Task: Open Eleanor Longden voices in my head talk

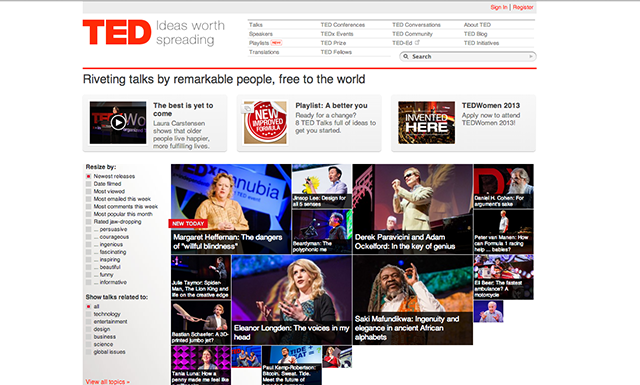Action: point(291,300)
